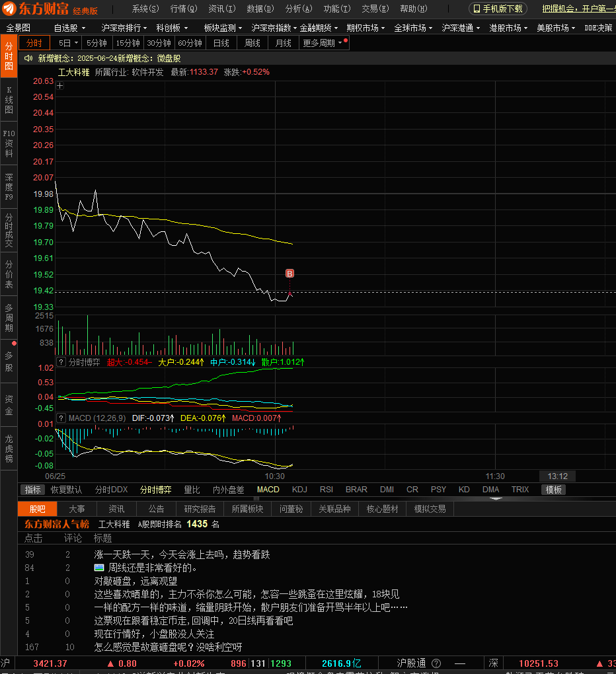The width and height of the screenshot is (616, 674).
Task: Open 多股 sidebar panel
Action: (x=9, y=361)
